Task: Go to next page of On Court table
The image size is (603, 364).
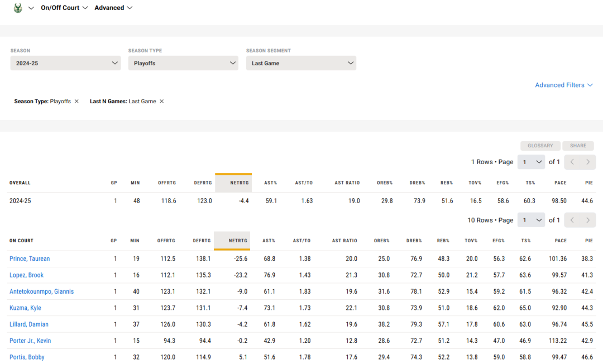Action: click(x=588, y=221)
